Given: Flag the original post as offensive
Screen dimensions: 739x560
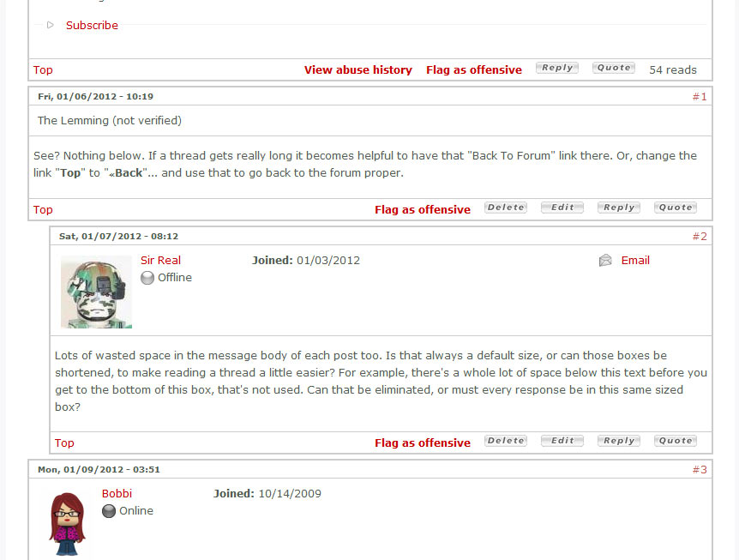Looking at the screenshot, I should 474,69.
